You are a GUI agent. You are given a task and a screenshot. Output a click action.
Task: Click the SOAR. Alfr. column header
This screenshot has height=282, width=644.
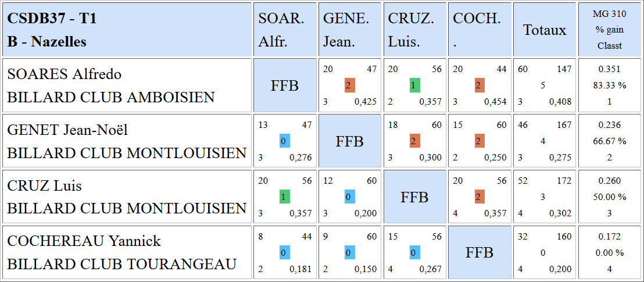click(285, 30)
